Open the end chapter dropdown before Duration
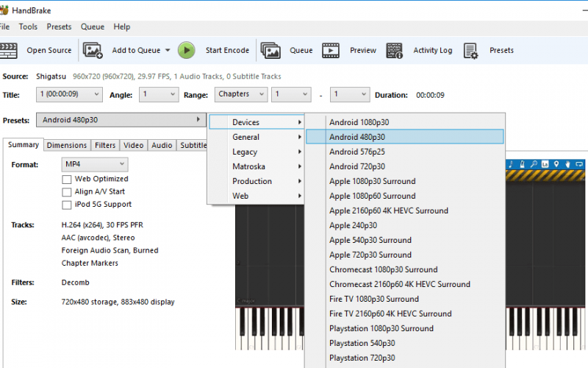The width and height of the screenshot is (588, 368). (x=350, y=94)
